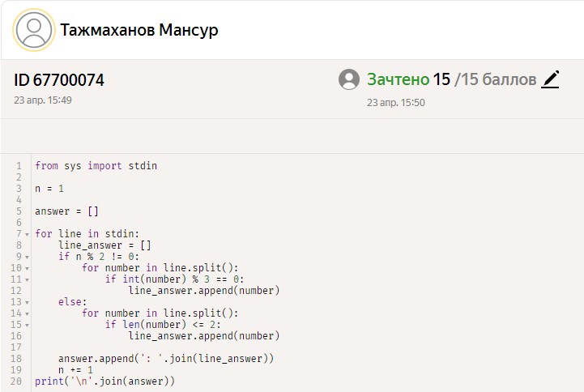
Task: Click line number 1 in the gutter
Action: click(x=18, y=166)
